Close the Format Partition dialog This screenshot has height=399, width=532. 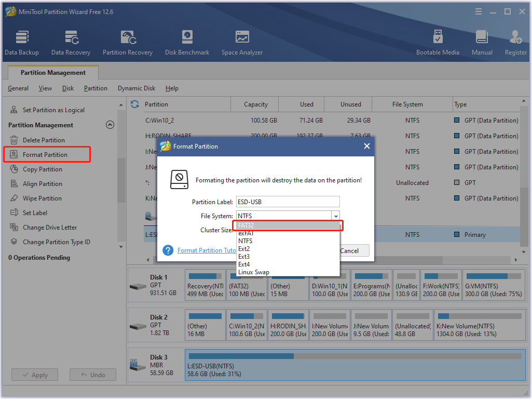pyautogui.click(x=367, y=146)
